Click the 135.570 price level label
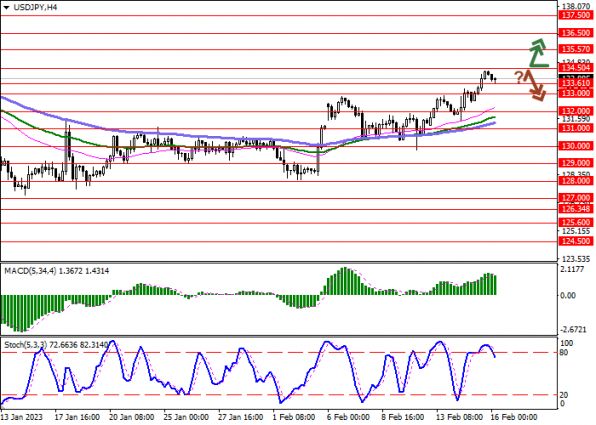This screenshot has height=425, width=596. [x=576, y=49]
